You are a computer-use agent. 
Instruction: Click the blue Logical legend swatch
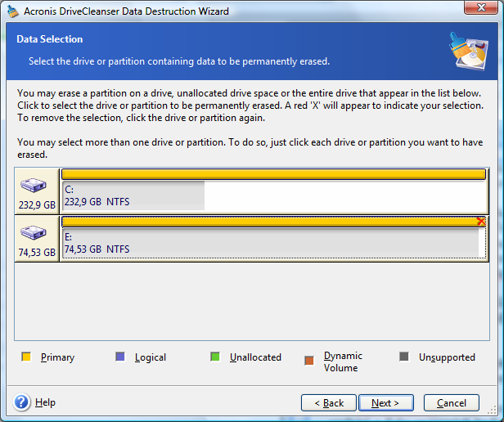120,357
